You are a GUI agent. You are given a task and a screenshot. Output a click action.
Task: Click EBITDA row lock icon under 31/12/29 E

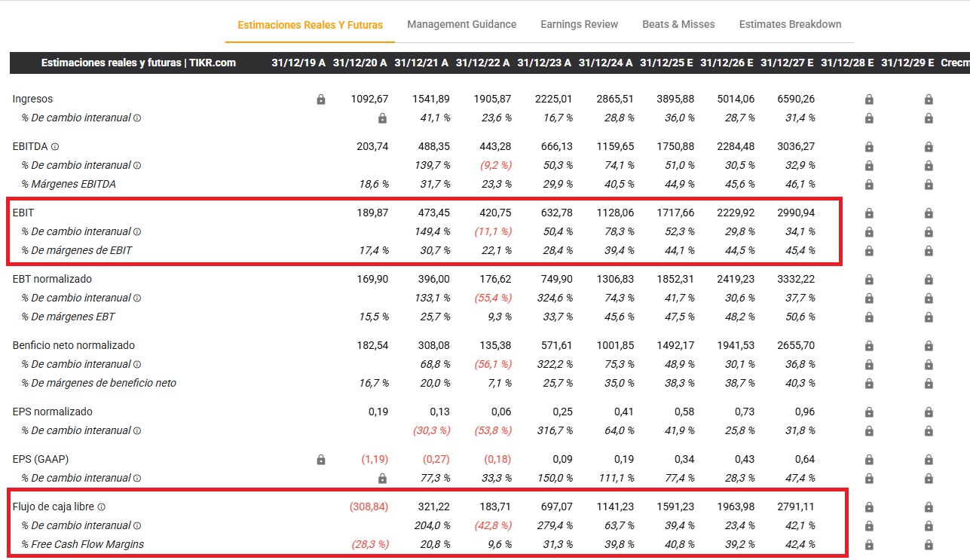click(x=929, y=147)
